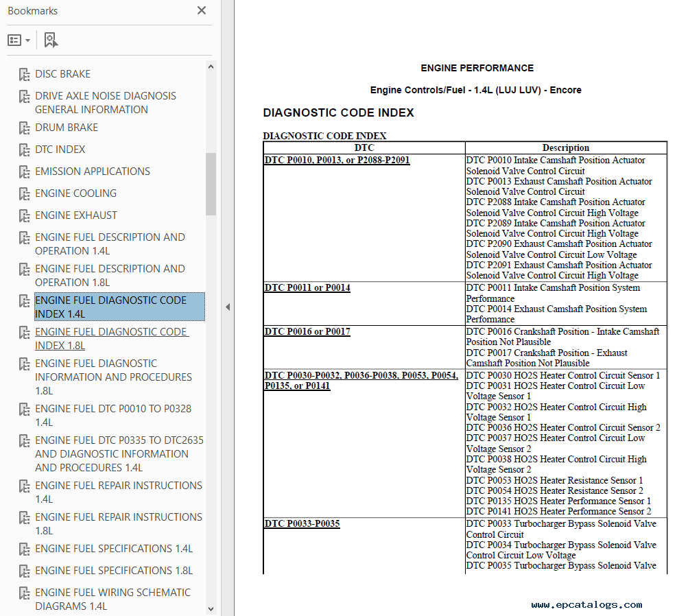This screenshot has height=616, width=677.
Task: Open ENGINE FUEL REPAIR INSTRUCTIONS 1.4L bookmark
Action: 118,492
